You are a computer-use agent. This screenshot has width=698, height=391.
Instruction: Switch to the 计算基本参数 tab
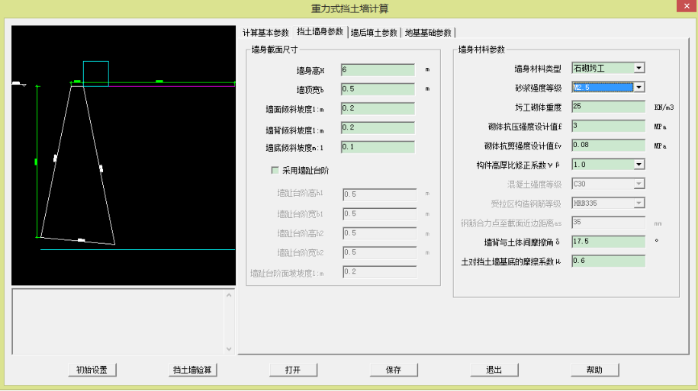[x=266, y=33]
